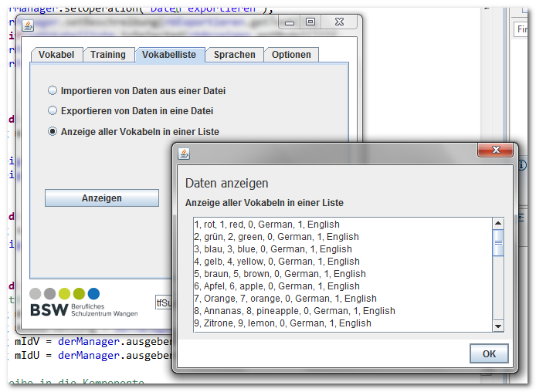This screenshot has height=392, width=536.
Task: Confirm the dialog with OK
Action: (x=489, y=353)
